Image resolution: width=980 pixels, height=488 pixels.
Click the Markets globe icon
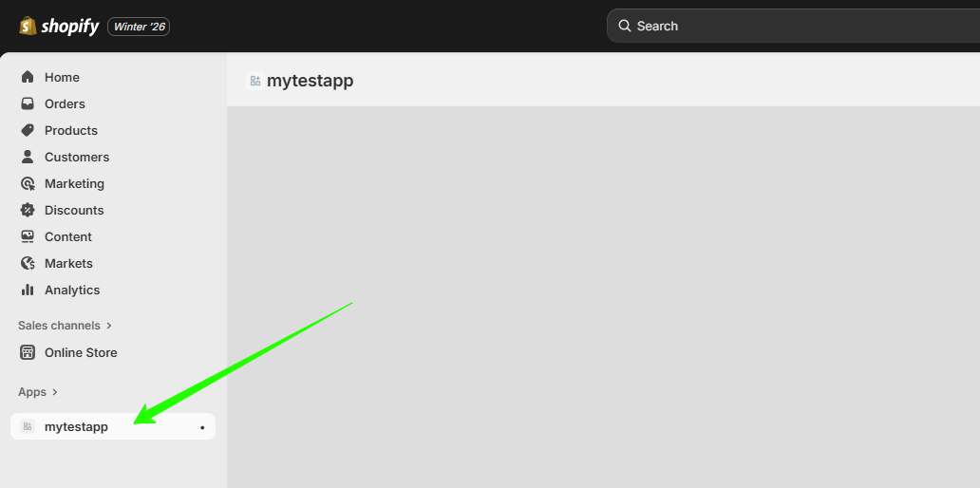[28, 263]
